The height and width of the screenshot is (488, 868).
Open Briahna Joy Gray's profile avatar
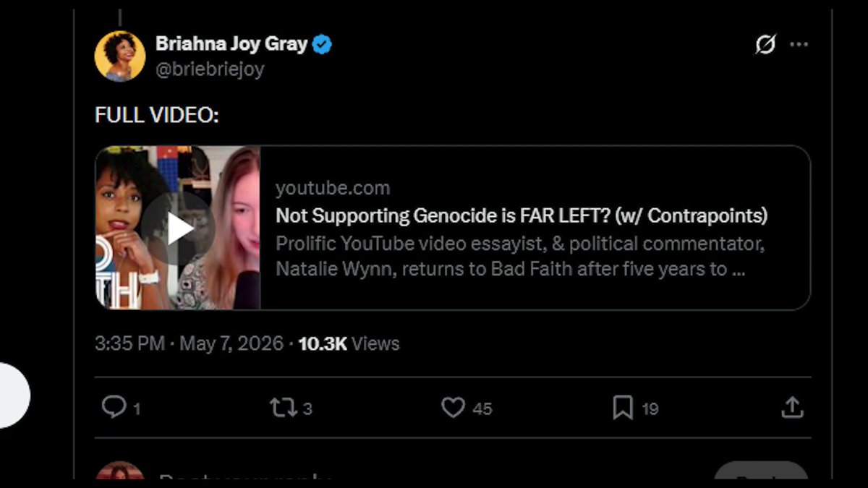tap(119, 56)
